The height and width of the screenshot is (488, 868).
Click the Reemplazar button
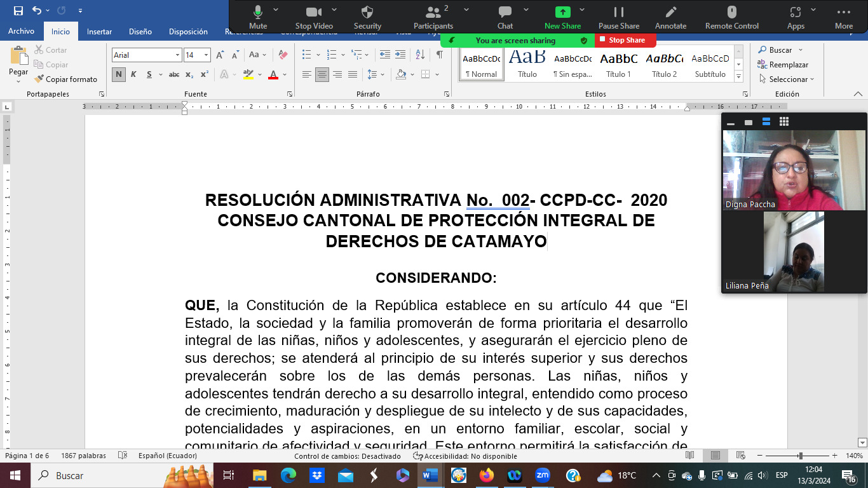tap(783, 65)
